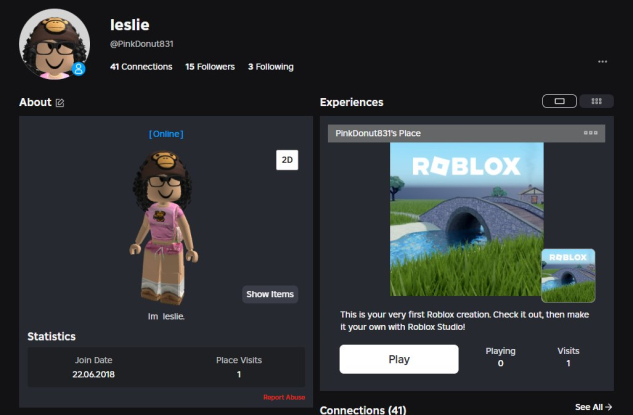Toggle the avatar 2D view button

(287, 160)
